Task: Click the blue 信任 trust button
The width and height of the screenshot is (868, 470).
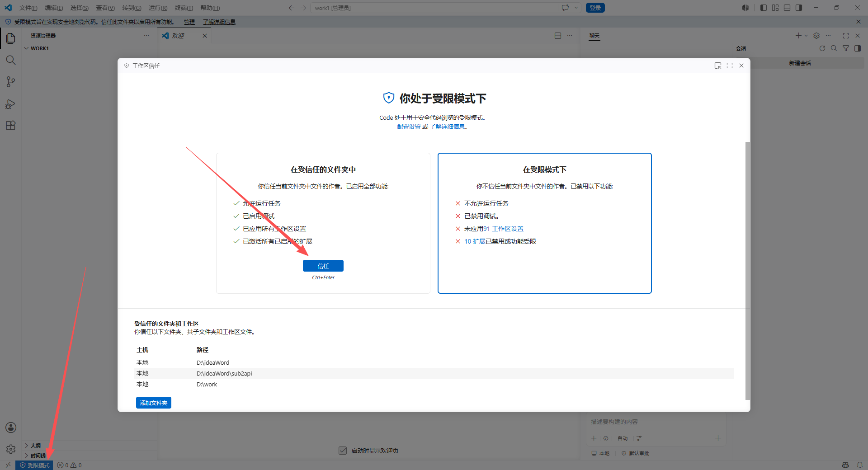Action: point(323,266)
